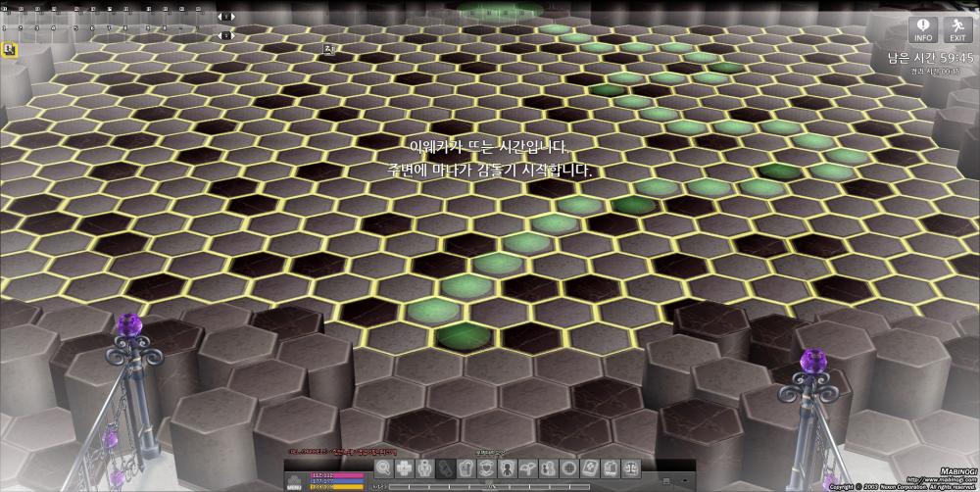Select the yellow-highlighted icon at left edge
980x492 pixels.
point(9,49)
